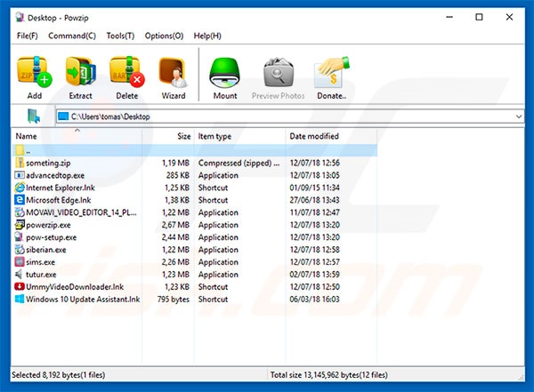Click the Mount drive icon
This screenshot has width=534, height=392.
pyautogui.click(x=225, y=73)
